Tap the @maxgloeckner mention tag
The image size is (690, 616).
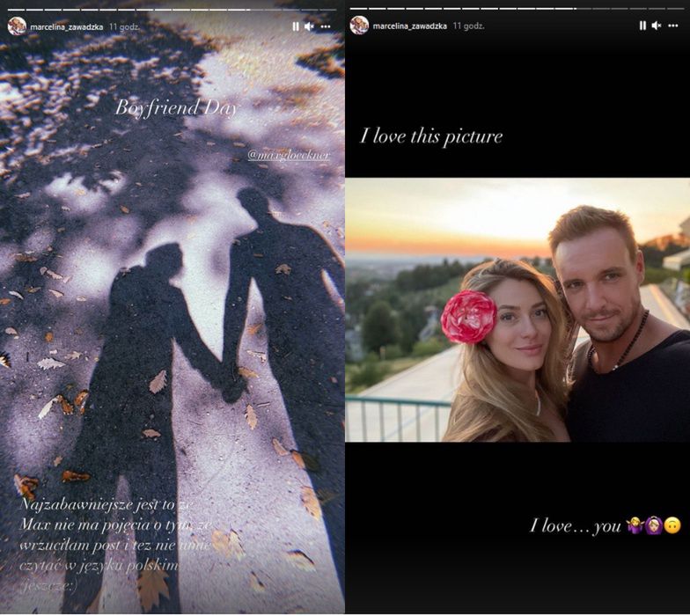pyautogui.click(x=289, y=155)
